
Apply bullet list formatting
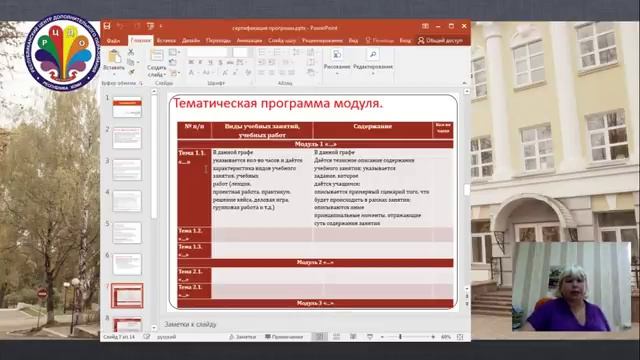coord(263,52)
